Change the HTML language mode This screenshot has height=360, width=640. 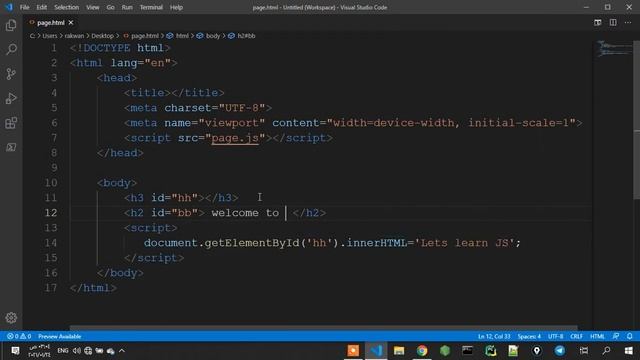[x=597, y=336]
